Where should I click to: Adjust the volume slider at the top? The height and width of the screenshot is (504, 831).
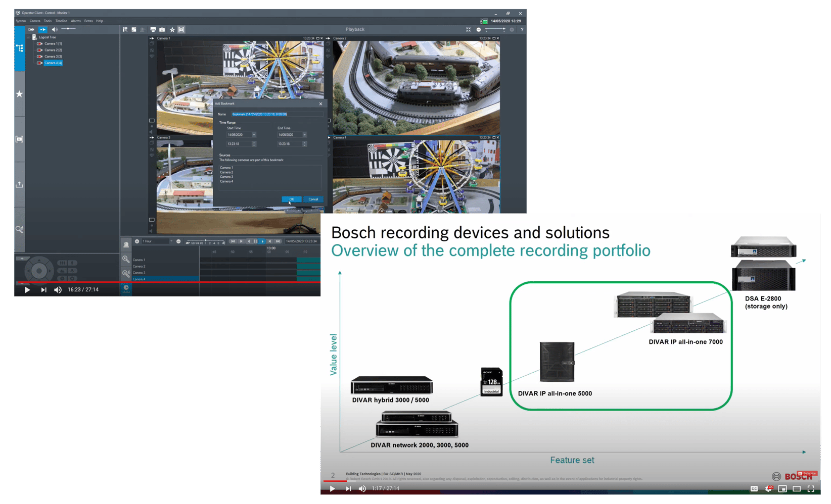(68, 29)
